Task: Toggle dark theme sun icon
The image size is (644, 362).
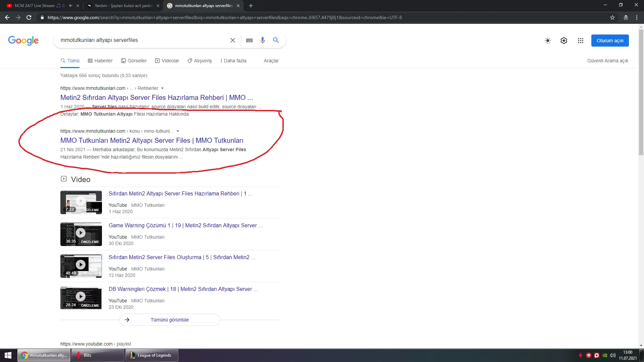Action: pyautogui.click(x=548, y=41)
